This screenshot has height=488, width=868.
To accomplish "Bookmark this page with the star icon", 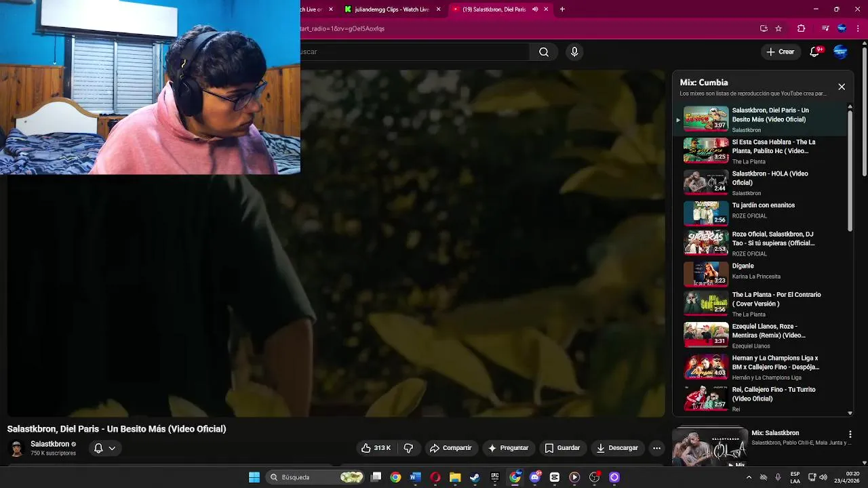I will [x=778, y=28].
